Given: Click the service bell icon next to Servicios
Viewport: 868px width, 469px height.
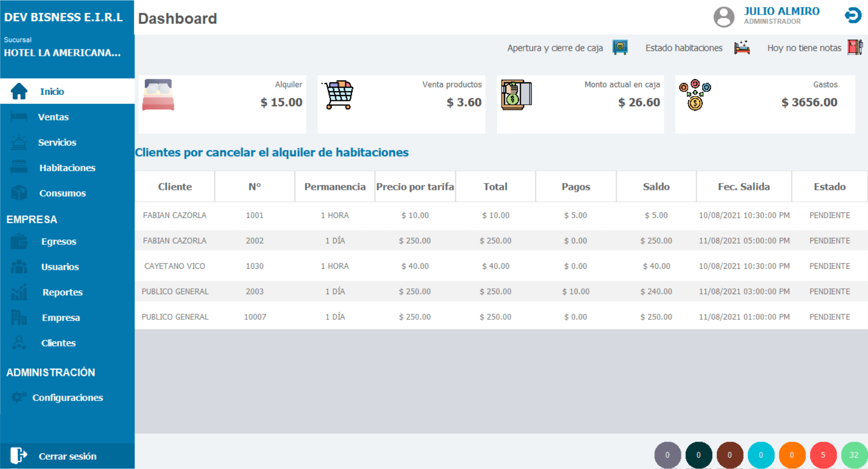Looking at the screenshot, I should tap(19, 142).
